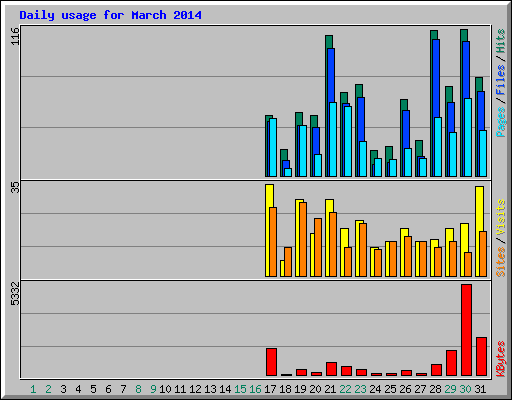
Task: Select the 'Files' legend label
Action: click(x=500, y=80)
